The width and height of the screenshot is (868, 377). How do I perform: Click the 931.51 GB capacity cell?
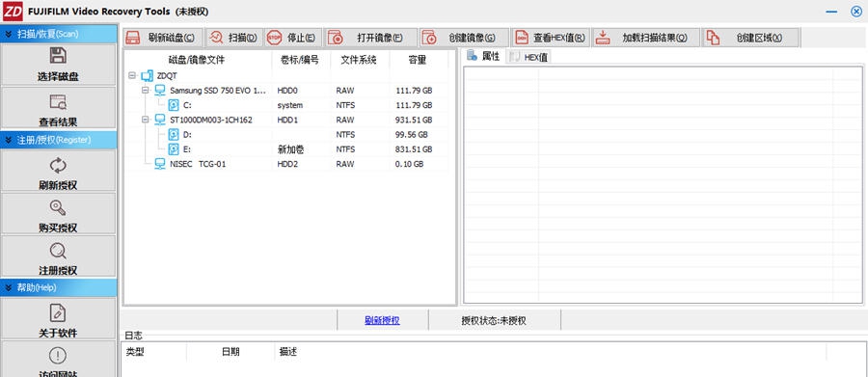click(414, 120)
